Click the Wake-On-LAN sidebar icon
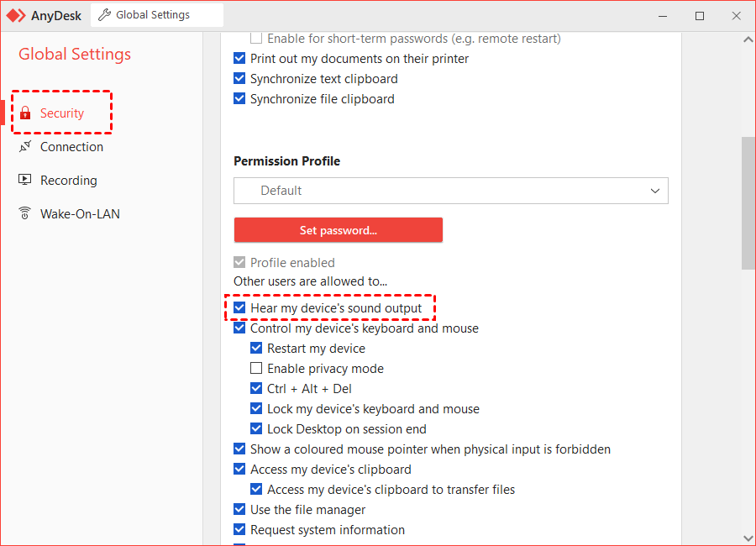This screenshot has width=756, height=546. pyautogui.click(x=25, y=214)
